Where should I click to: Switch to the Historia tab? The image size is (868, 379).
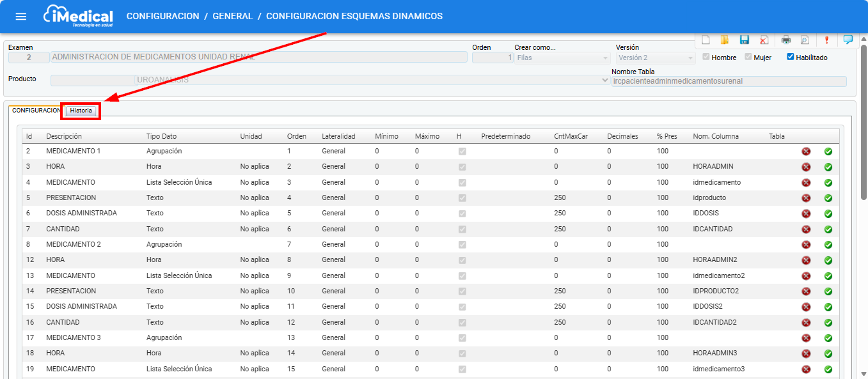(x=81, y=111)
